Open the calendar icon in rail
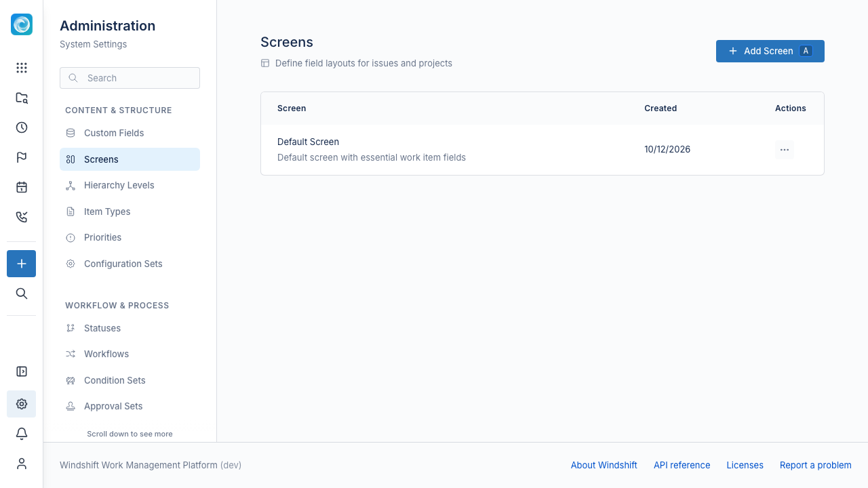The image size is (868, 488). click(22, 187)
